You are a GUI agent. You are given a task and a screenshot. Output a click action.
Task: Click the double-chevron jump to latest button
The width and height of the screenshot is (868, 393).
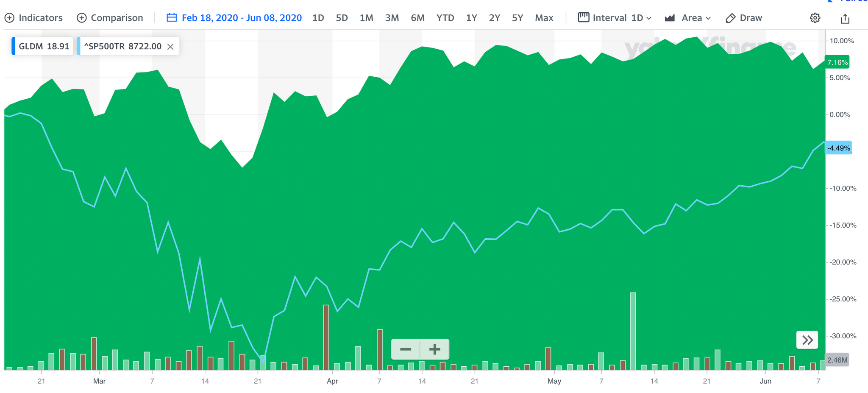click(807, 340)
